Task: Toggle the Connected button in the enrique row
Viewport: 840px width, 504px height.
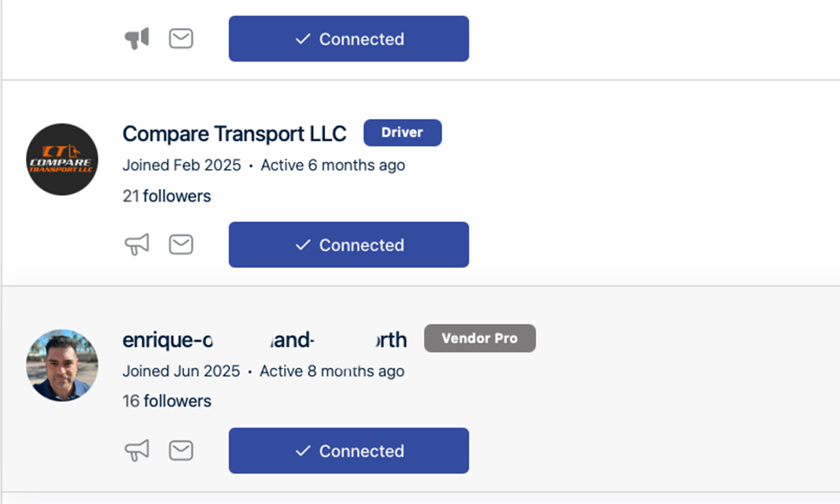Action: pos(349,450)
